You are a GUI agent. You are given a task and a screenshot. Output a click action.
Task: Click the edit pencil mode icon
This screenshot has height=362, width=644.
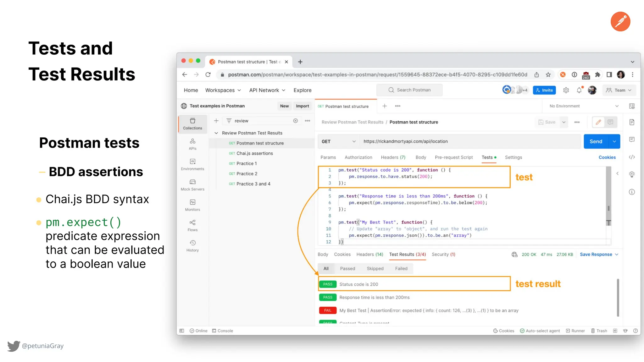coord(598,122)
